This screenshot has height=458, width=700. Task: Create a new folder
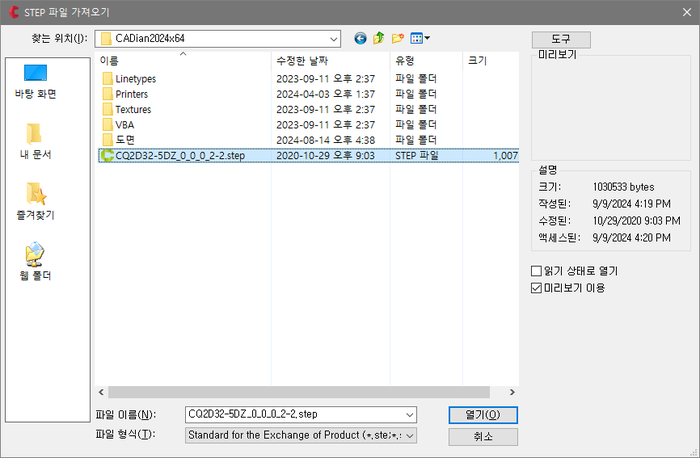click(397, 38)
